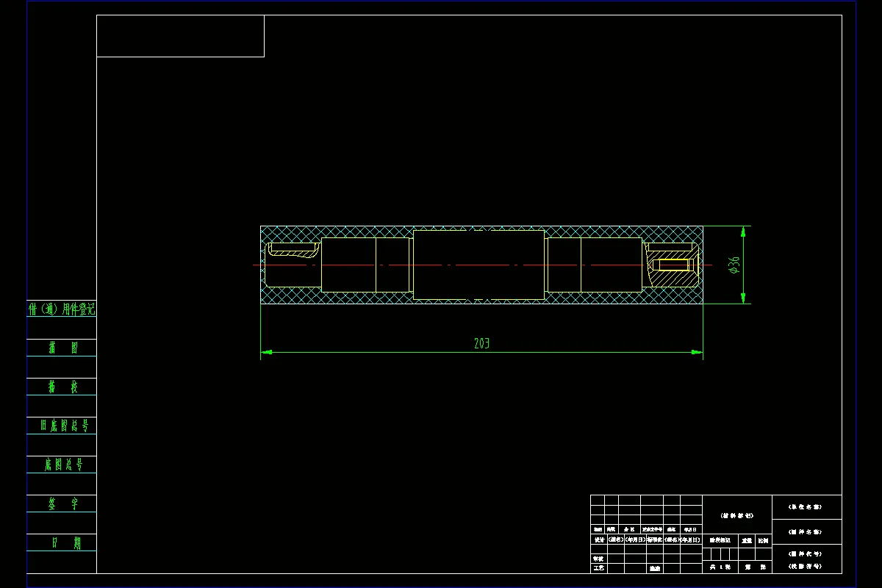Click the 描校 label cell
This screenshot has height=588, width=882.
click(62, 387)
